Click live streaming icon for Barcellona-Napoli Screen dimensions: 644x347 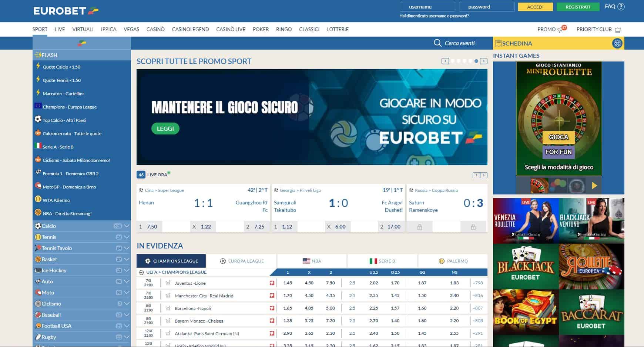[x=272, y=308]
